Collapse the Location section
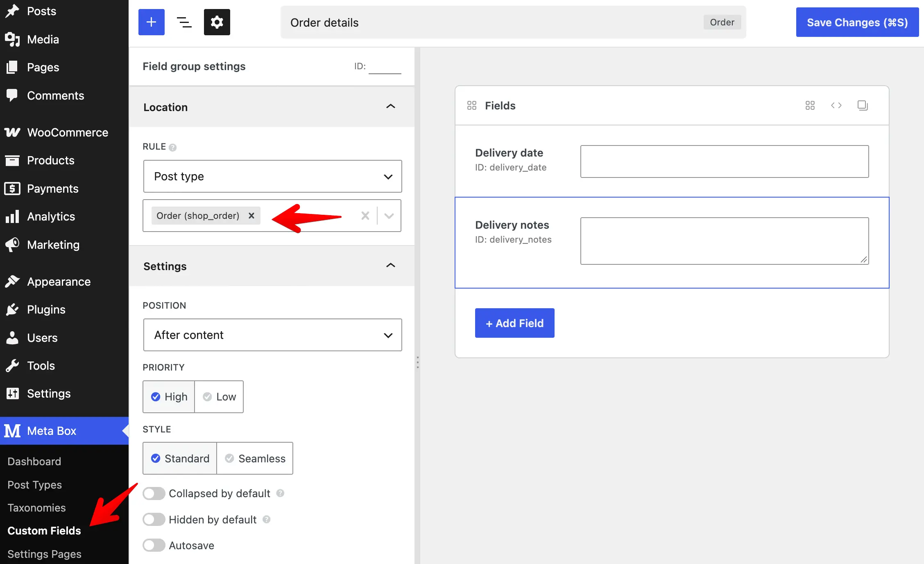The image size is (924, 564). click(x=391, y=107)
